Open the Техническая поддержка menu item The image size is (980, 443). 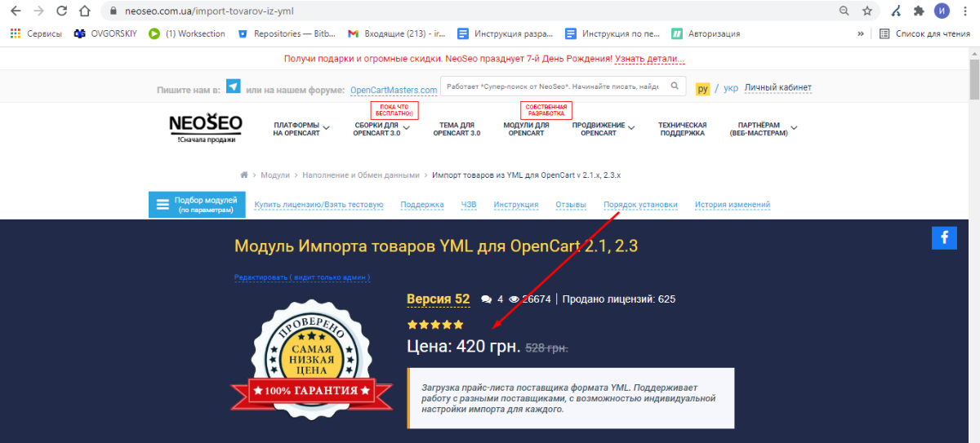coord(682,129)
